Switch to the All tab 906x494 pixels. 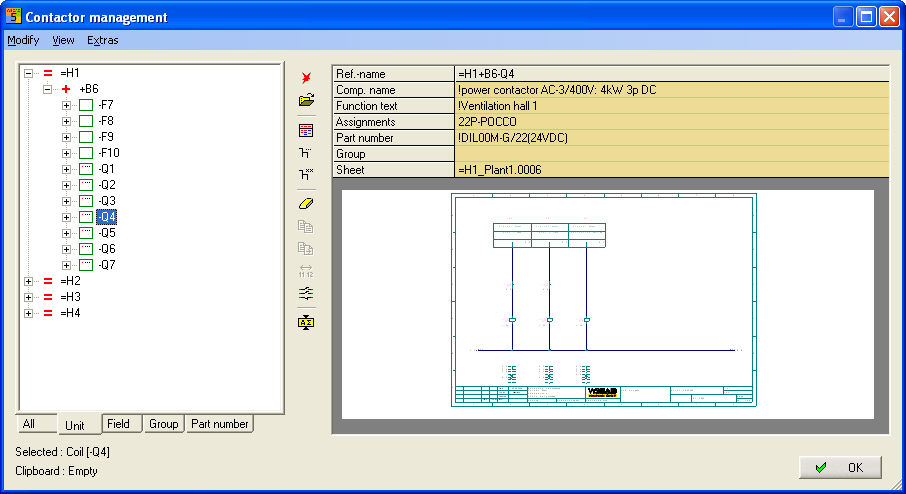(x=36, y=424)
